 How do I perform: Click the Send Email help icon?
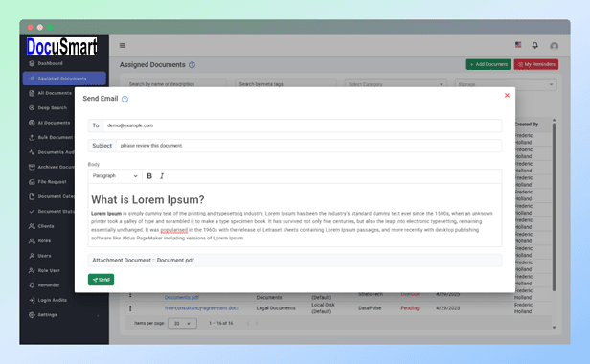pos(125,99)
